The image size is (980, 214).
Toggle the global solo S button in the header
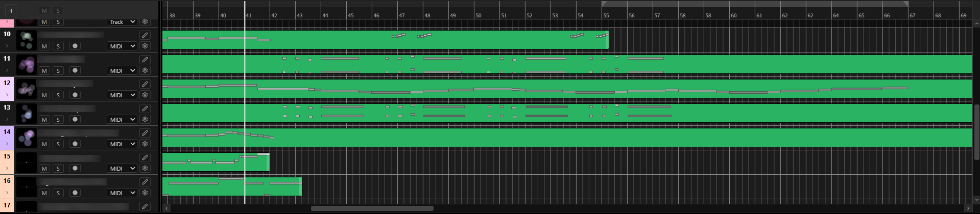(58, 11)
